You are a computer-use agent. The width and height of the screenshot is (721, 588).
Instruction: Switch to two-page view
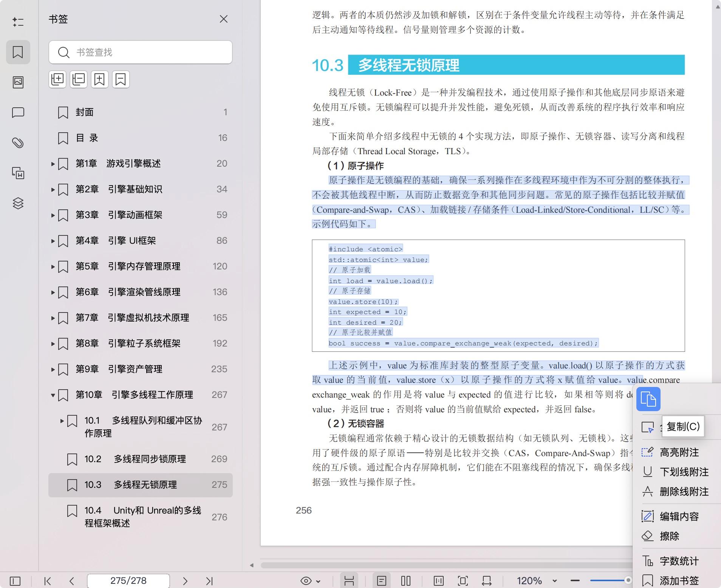(406, 581)
